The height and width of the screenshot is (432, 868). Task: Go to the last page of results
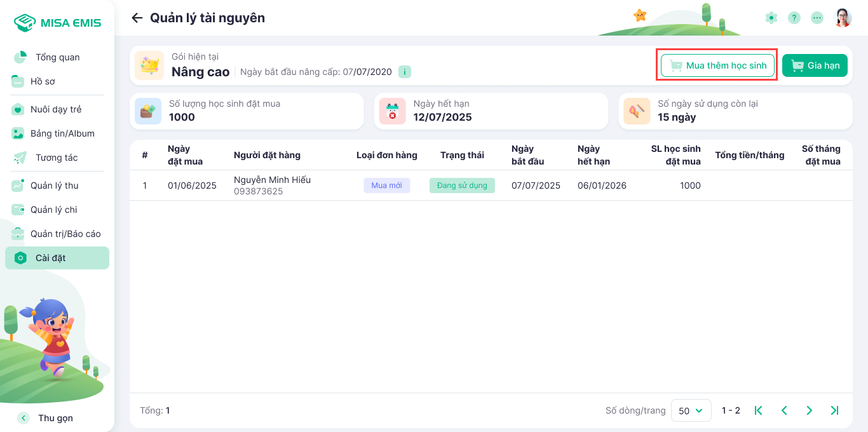coord(834,410)
